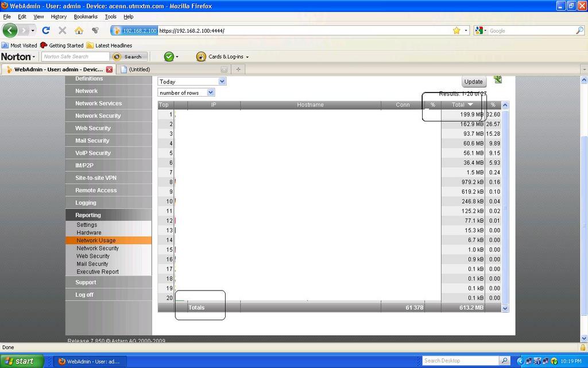Click the green export icon next to Update
The width and height of the screenshot is (588, 368).
click(498, 79)
